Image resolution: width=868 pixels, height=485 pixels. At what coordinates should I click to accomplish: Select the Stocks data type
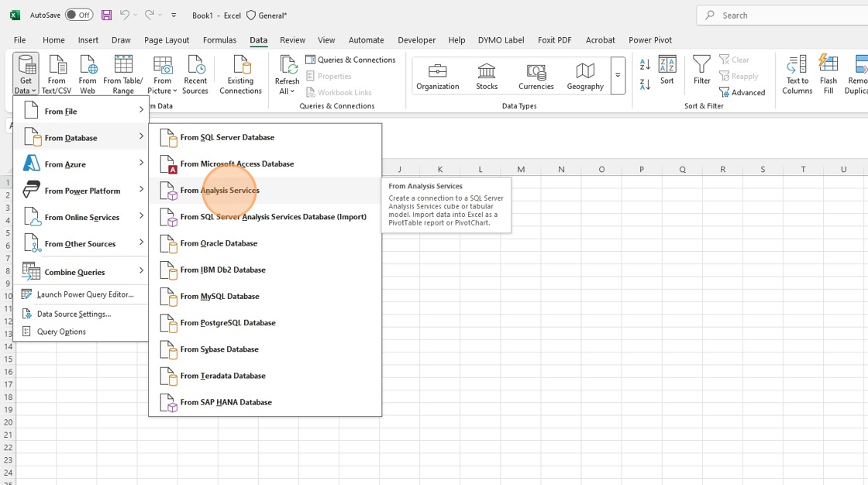coord(487,76)
